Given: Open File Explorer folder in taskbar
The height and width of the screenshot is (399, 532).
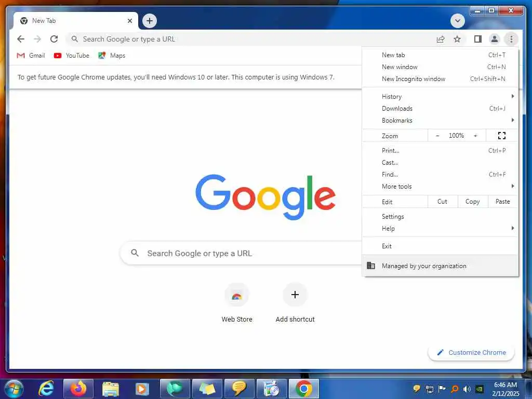Looking at the screenshot, I should [x=111, y=389].
